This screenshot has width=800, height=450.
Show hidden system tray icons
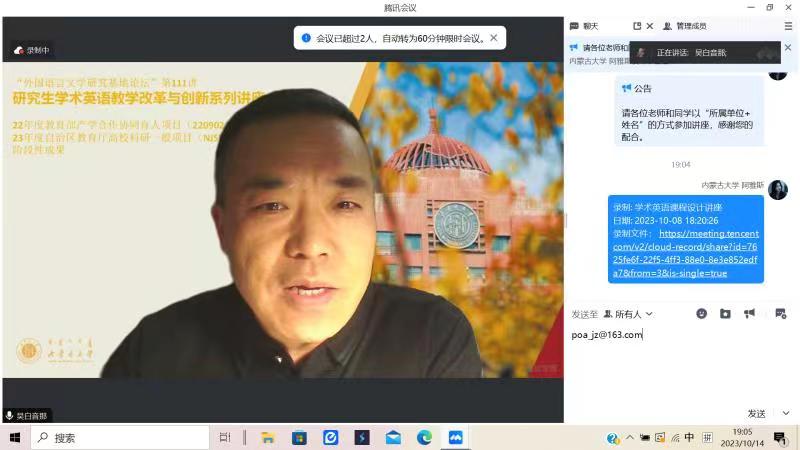(x=628, y=438)
